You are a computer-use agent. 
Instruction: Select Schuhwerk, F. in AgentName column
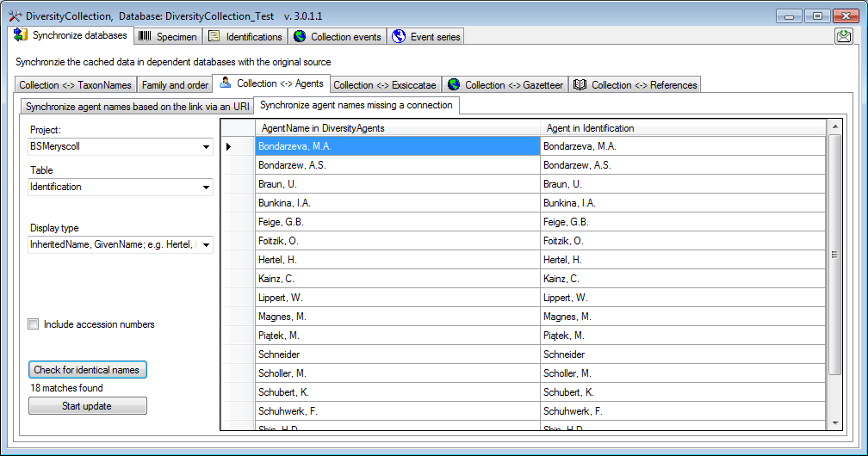(398, 411)
